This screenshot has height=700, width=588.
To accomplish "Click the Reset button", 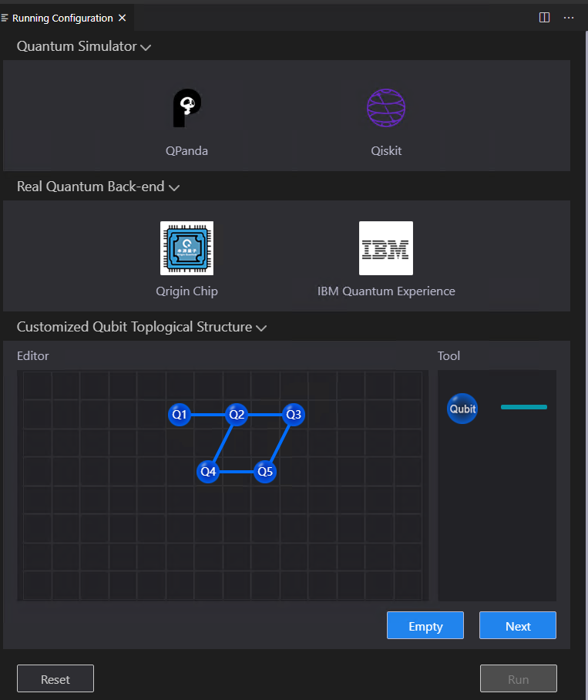I will coord(55,678).
